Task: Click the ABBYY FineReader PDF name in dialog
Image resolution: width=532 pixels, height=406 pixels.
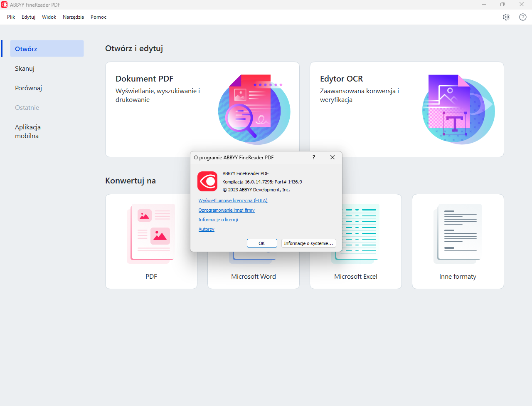Action: (x=246, y=173)
